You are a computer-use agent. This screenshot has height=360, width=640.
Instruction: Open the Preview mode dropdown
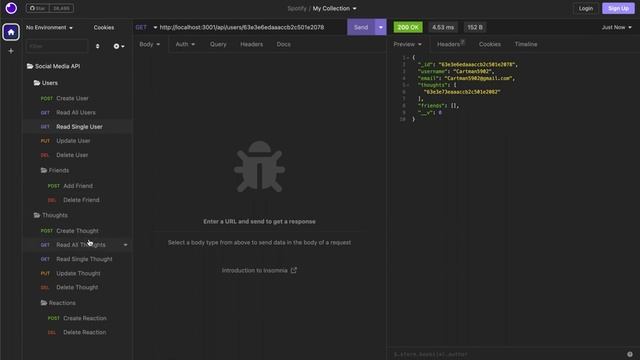click(x=407, y=44)
